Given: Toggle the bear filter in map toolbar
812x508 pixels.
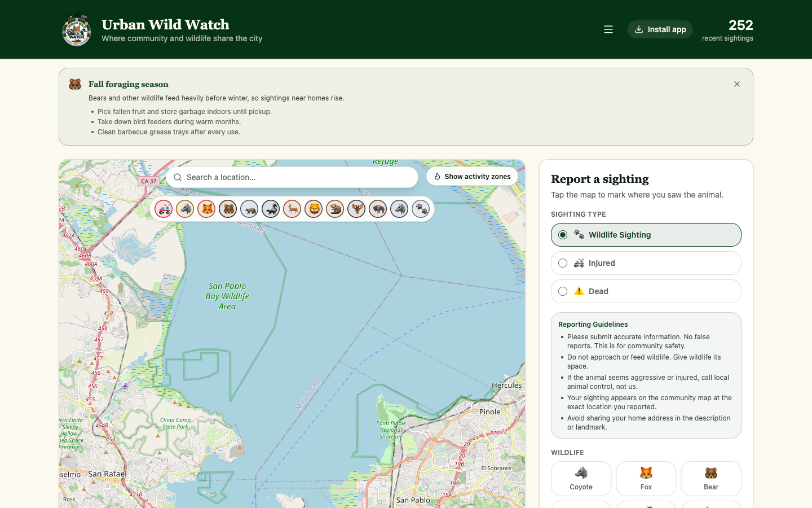Looking at the screenshot, I should click(228, 209).
